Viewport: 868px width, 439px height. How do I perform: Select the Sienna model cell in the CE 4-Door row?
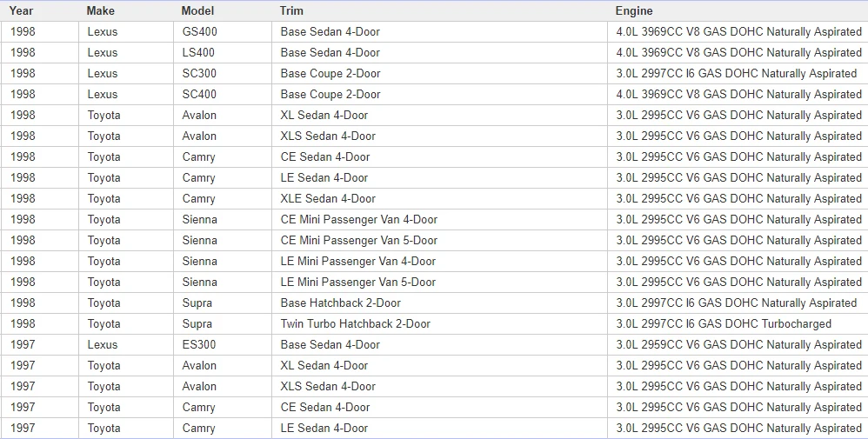[x=223, y=220]
